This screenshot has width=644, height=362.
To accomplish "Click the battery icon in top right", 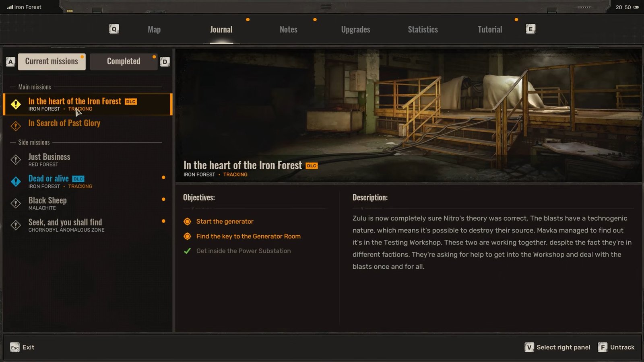I will (636, 7).
